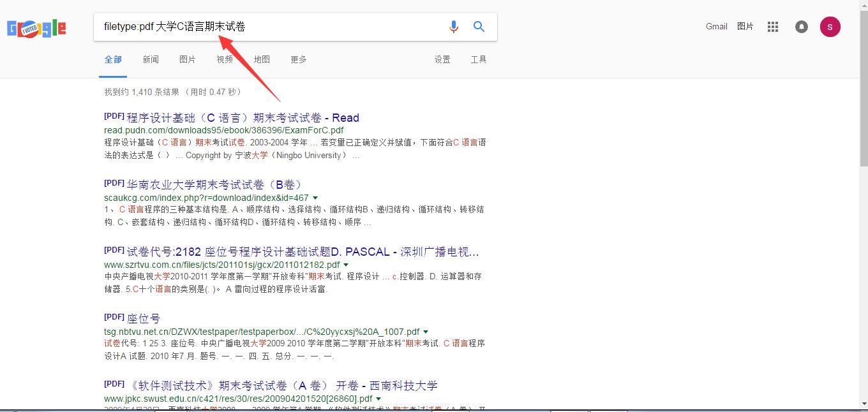868x412 pixels.
Task: Click the result count text 找到约 1,410 条结果
Action: [x=174, y=92]
